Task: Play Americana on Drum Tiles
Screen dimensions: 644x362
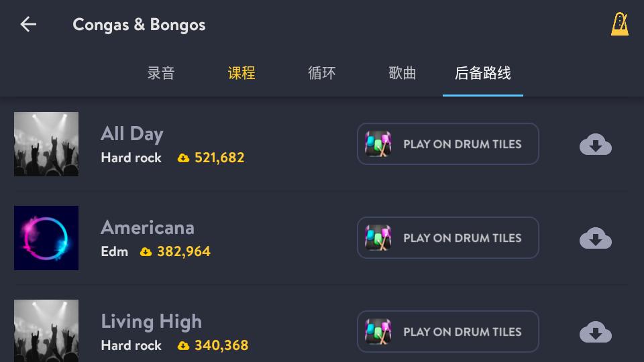Action: 462,238
